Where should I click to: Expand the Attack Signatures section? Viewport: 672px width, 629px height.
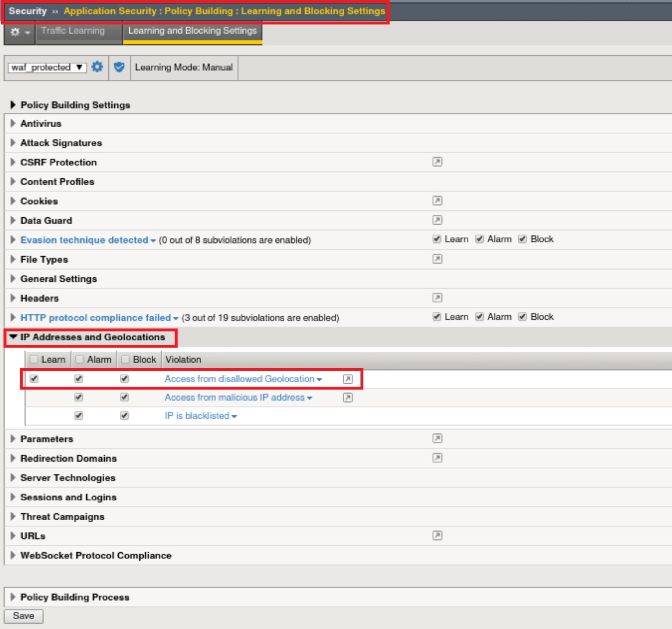tap(13, 143)
